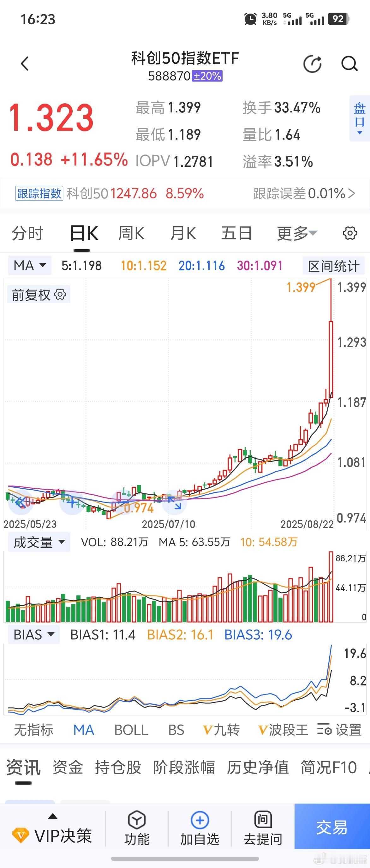Tap the plus crosshair chart icon
The height and width of the screenshot is (868, 370).
pos(71,503)
